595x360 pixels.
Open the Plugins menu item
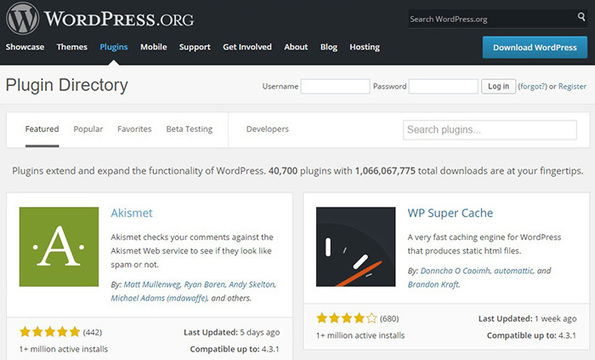[113, 47]
